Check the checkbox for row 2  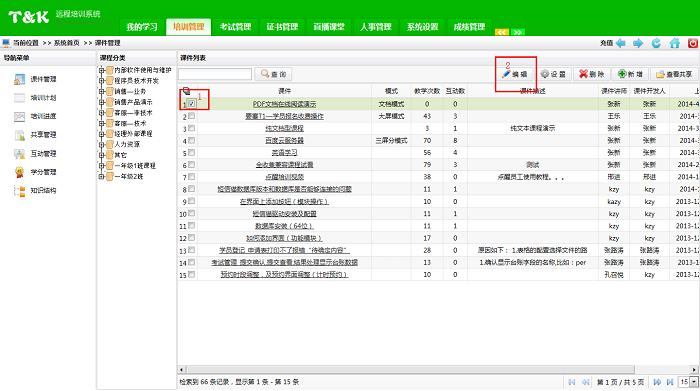(x=192, y=116)
